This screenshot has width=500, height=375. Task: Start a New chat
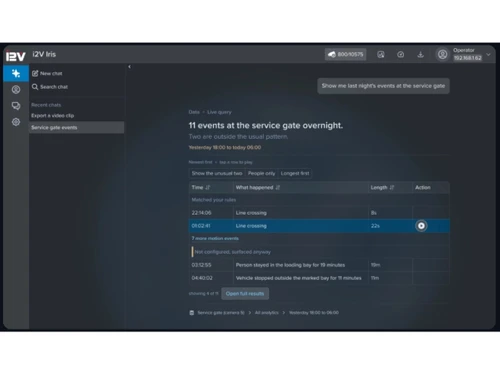click(47, 73)
